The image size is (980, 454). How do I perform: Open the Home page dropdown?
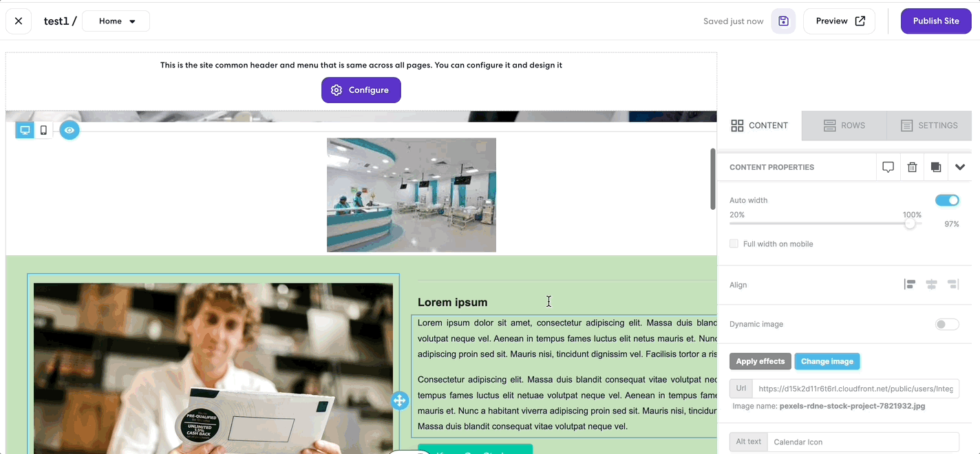116,21
